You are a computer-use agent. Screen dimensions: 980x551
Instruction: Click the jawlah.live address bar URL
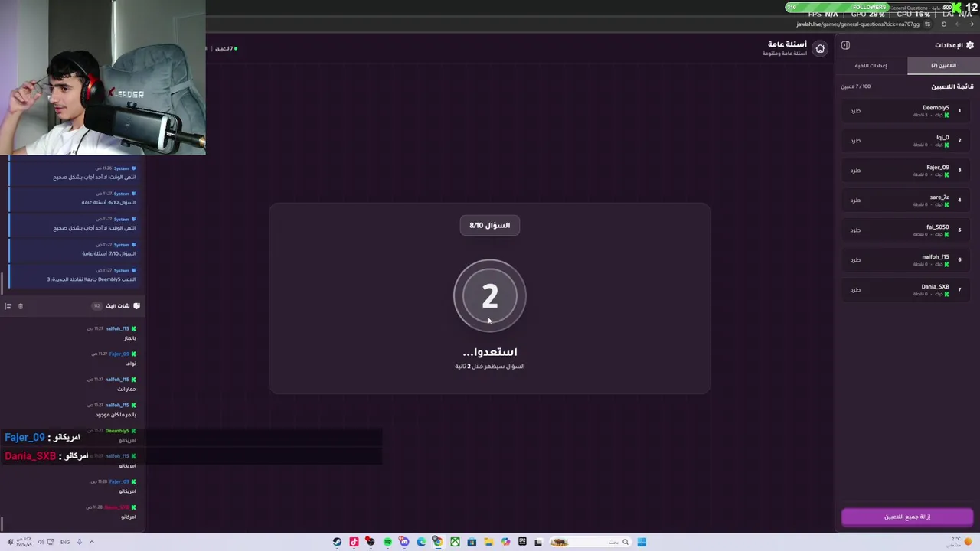[x=857, y=24]
